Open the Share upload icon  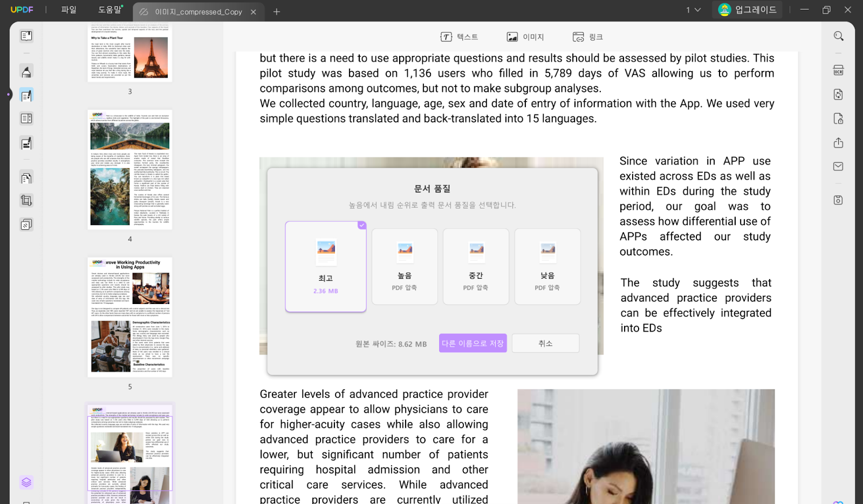click(x=838, y=143)
